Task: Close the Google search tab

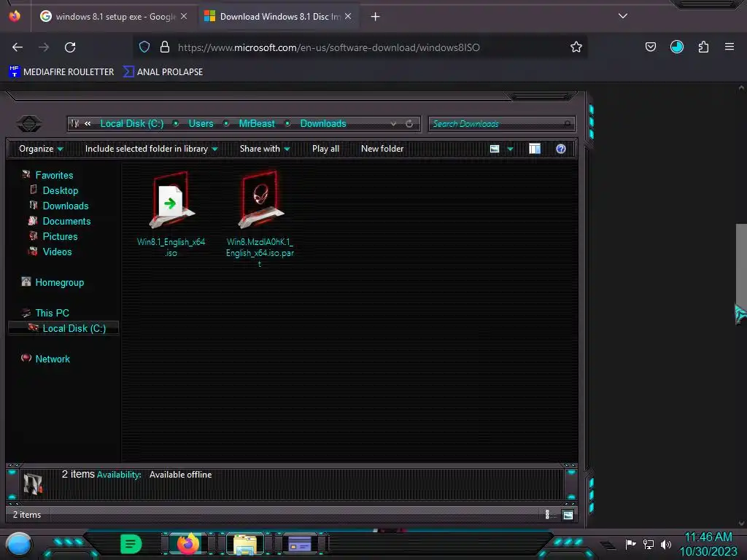Action: click(x=184, y=16)
